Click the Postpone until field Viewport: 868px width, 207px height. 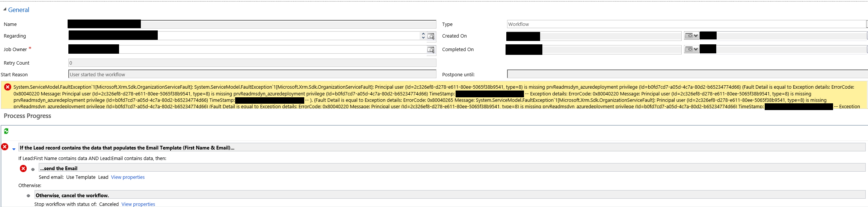(687, 74)
